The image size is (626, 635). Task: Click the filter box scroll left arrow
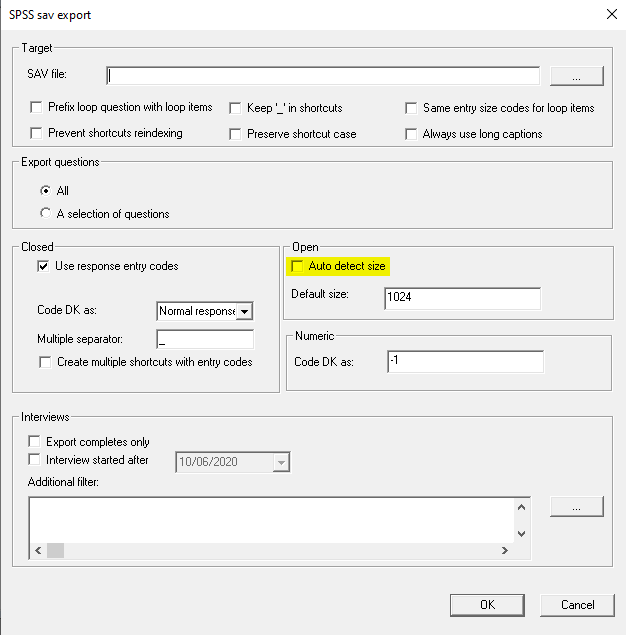tap(38, 550)
